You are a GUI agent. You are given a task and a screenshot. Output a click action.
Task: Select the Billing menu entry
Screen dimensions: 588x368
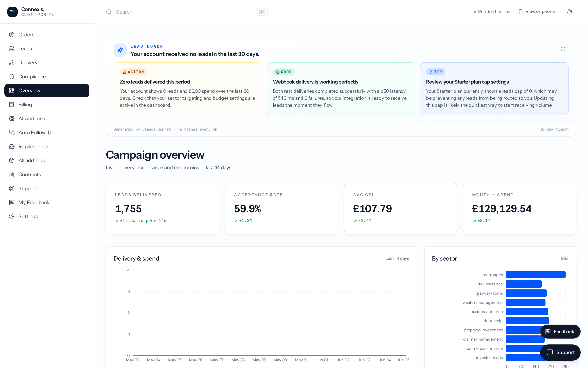tap(47, 105)
